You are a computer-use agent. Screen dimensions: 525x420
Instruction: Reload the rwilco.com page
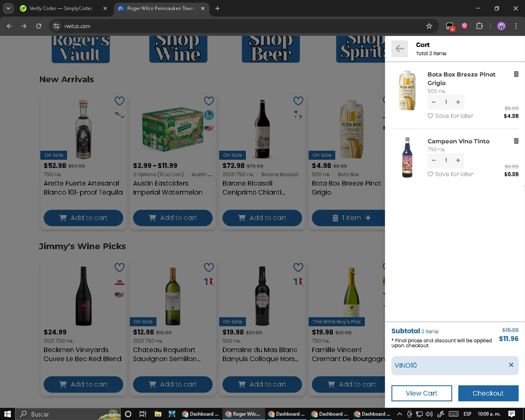(x=39, y=26)
